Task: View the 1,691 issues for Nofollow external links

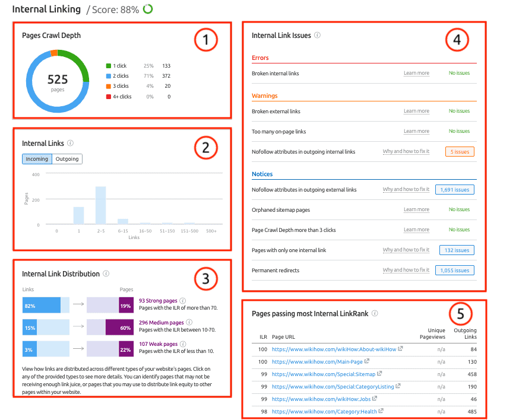Action: (x=454, y=189)
